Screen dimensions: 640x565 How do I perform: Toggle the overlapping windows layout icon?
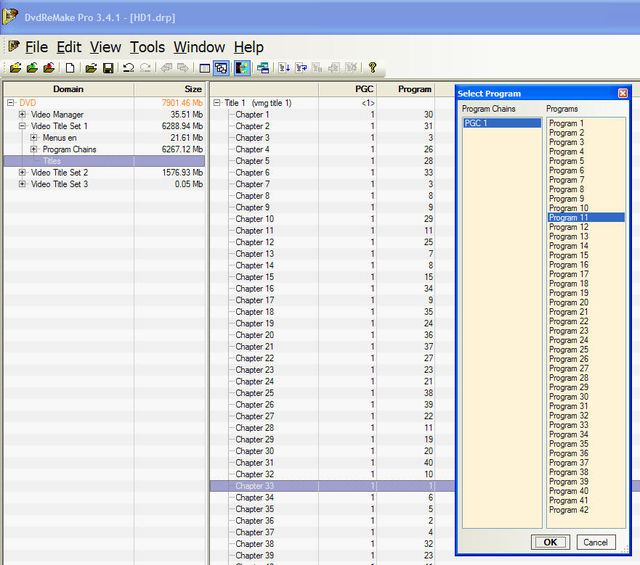click(221, 68)
